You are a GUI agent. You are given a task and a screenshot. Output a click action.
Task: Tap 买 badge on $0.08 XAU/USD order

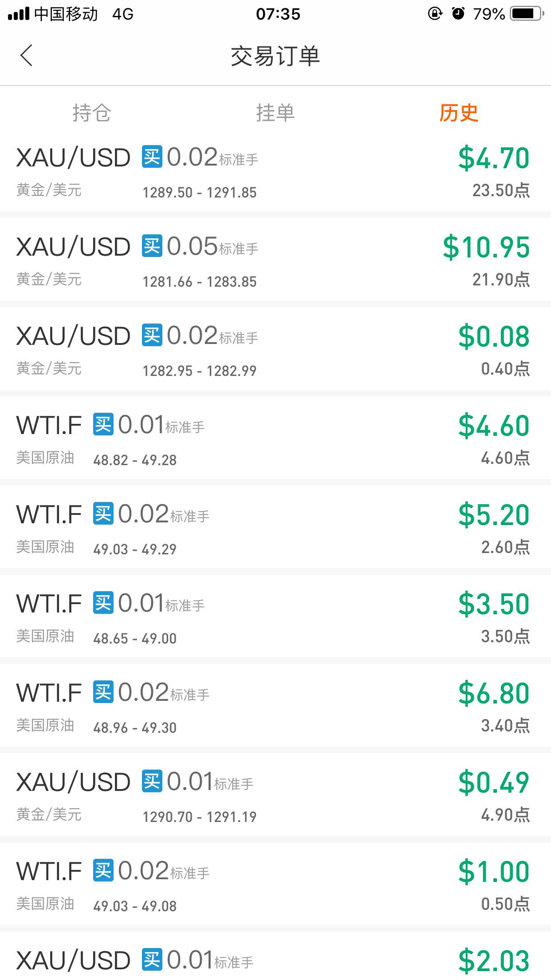152,335
